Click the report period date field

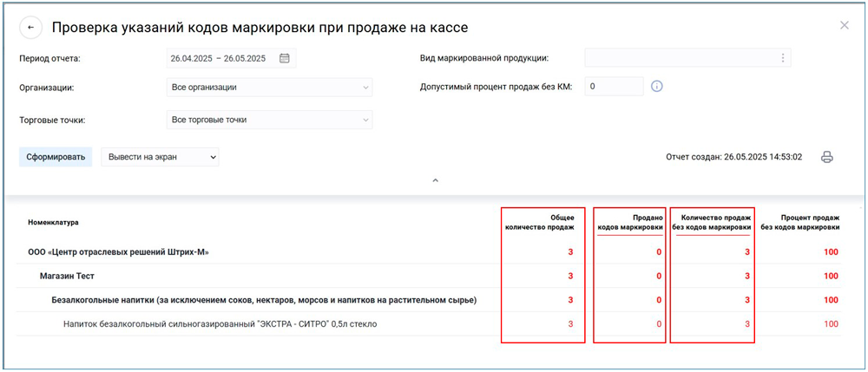click(x=221, y=59)
